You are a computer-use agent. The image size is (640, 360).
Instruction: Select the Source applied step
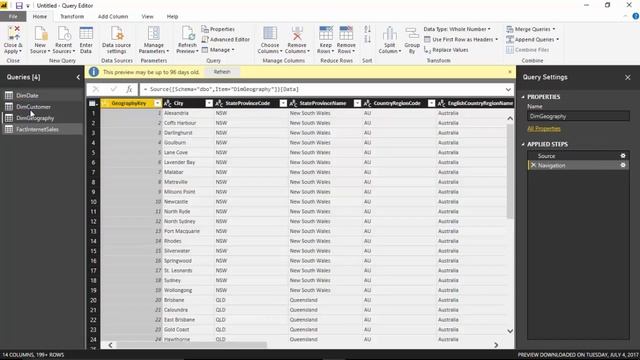(x=578, y=156)
